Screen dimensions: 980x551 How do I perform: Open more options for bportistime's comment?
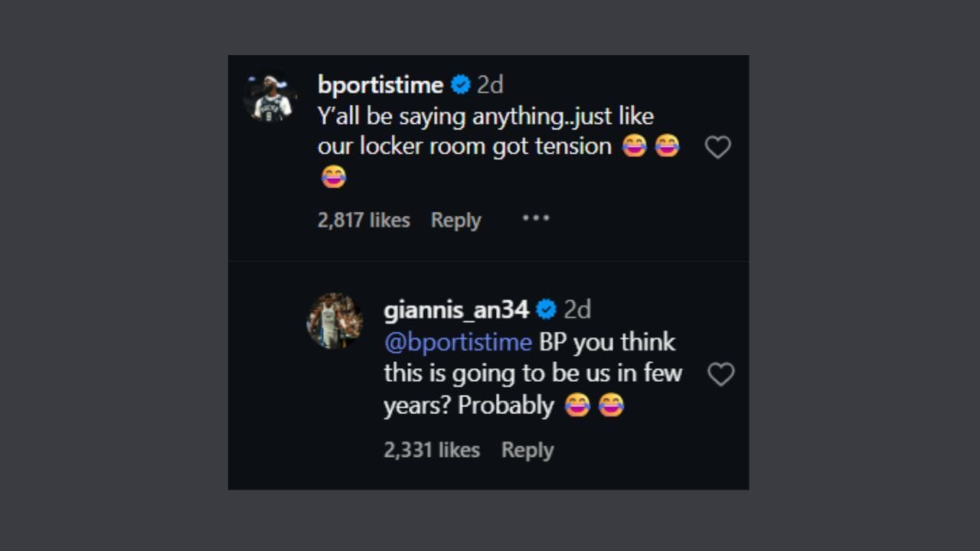coord(536,218)
